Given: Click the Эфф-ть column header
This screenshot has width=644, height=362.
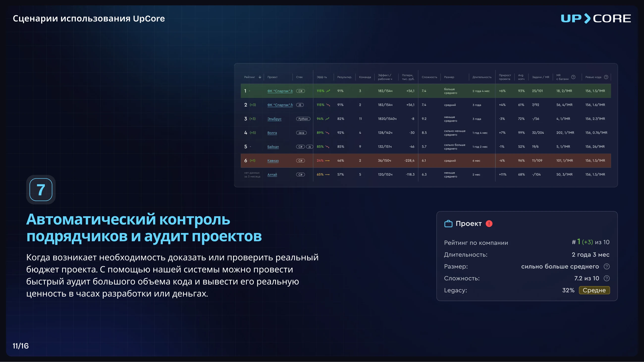Looking at the screenshot, I should tap(322, 77).
